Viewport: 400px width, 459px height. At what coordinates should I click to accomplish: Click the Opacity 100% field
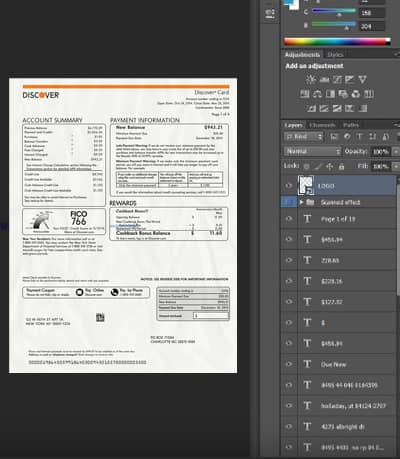pos(380,152)
